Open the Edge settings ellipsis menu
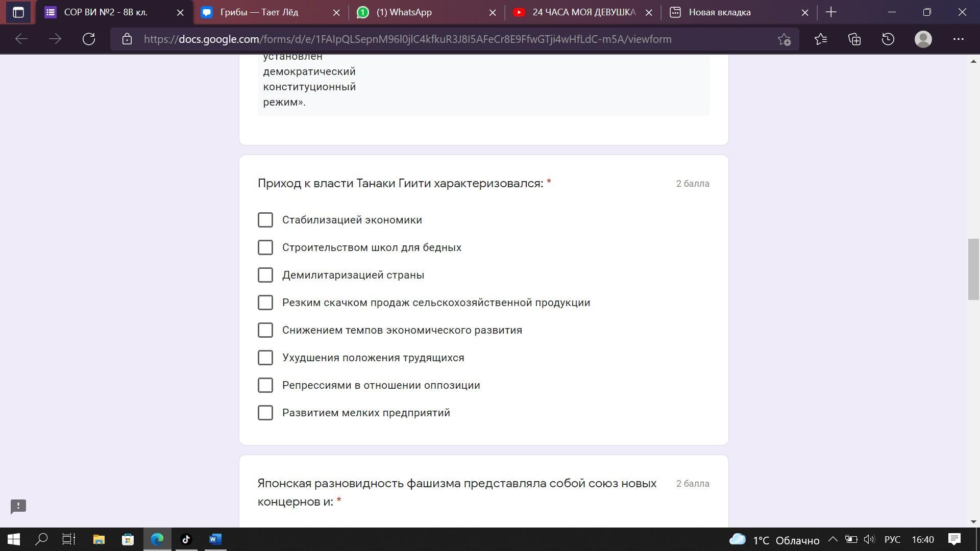 pos(958,39)
